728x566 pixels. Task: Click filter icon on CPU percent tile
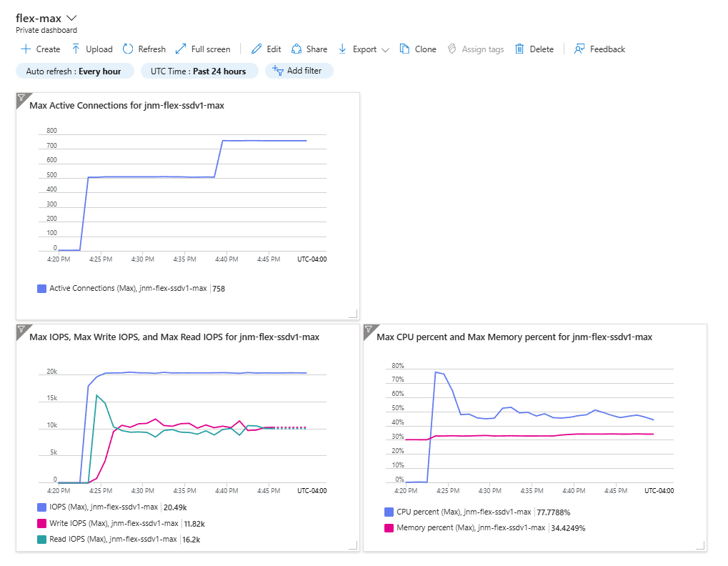[x=369, y=329]
